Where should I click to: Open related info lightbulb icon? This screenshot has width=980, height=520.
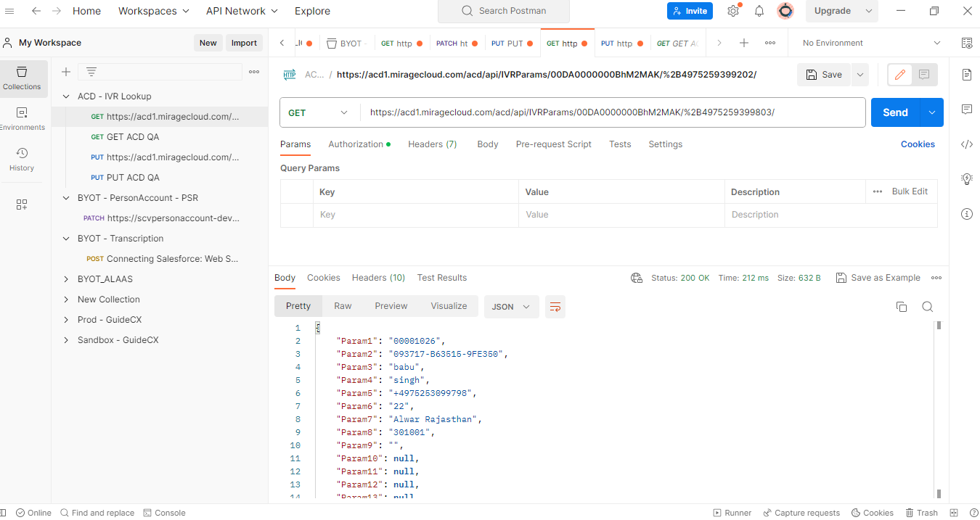967,179
